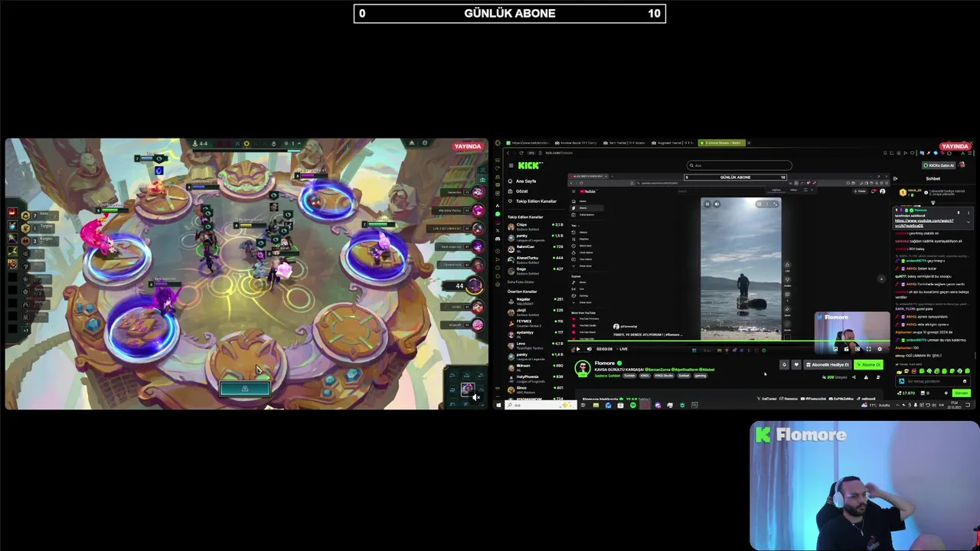Switch to the Item Tierlist browser tab

tap(624, 143)
